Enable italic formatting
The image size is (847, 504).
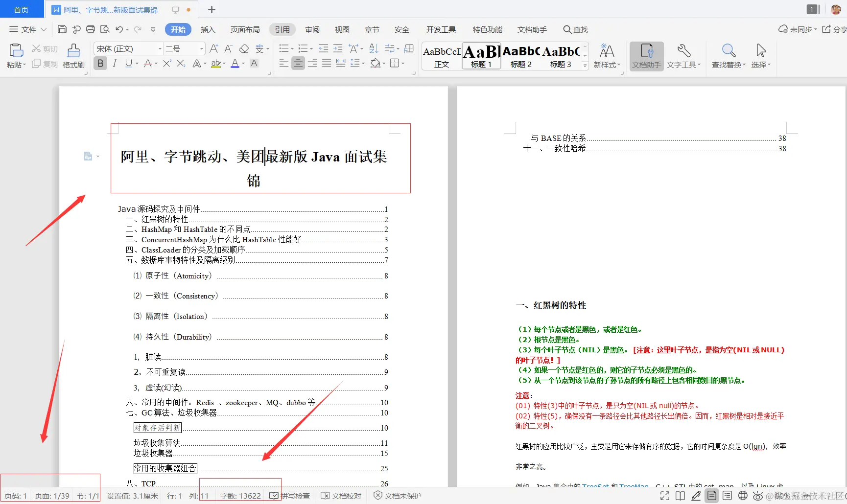[x=115, y=63]
